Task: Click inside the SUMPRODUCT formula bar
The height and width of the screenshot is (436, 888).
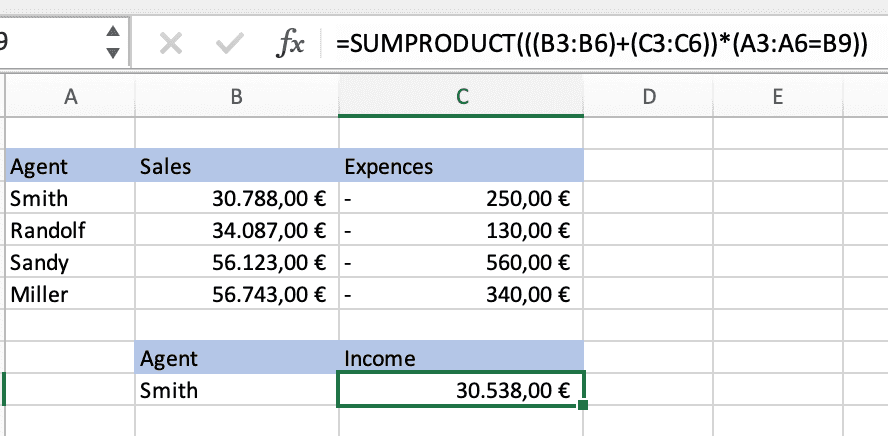Action: 600,42
